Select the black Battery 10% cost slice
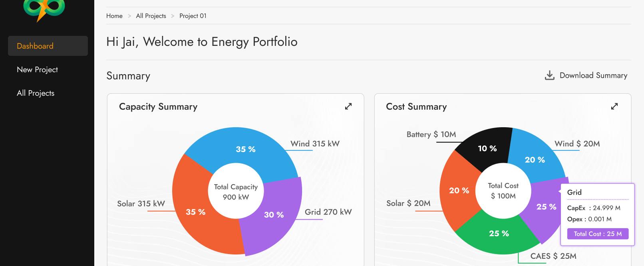The width and height of the screenshot is (644, 266). tap(487, 148)
